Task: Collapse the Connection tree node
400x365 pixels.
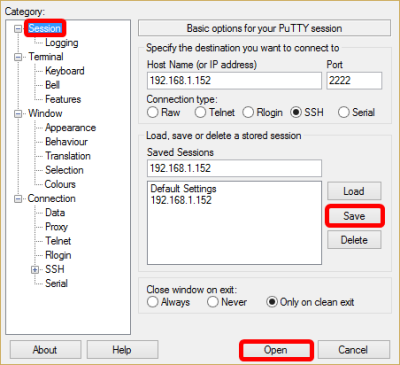Action: point(18,199)
